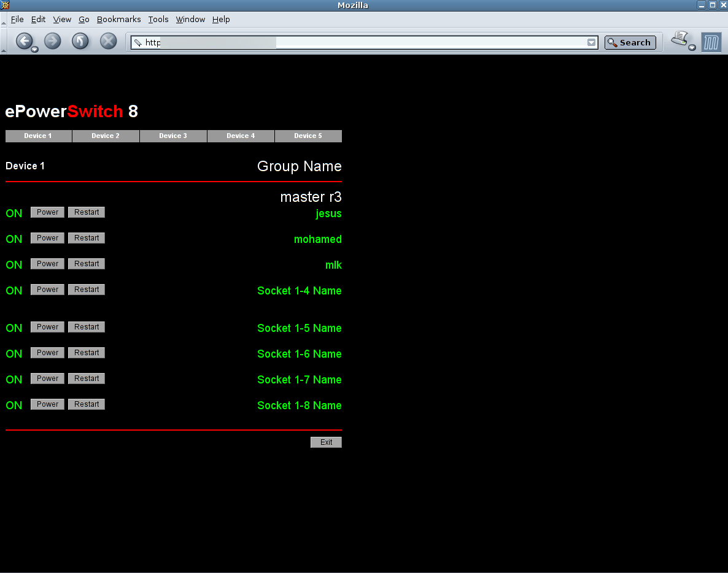
Task: Click the browser Back arrow icon
Action: coord(23,41)
